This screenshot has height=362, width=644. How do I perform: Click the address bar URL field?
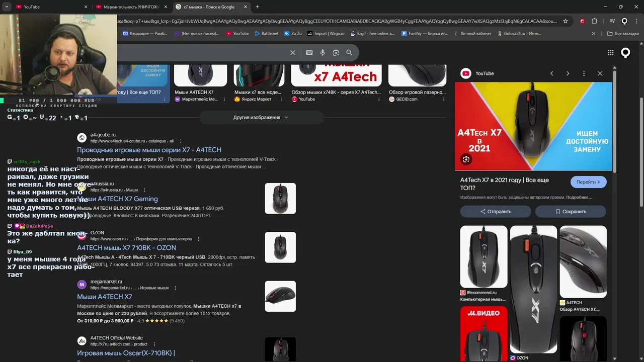(337, 21)
